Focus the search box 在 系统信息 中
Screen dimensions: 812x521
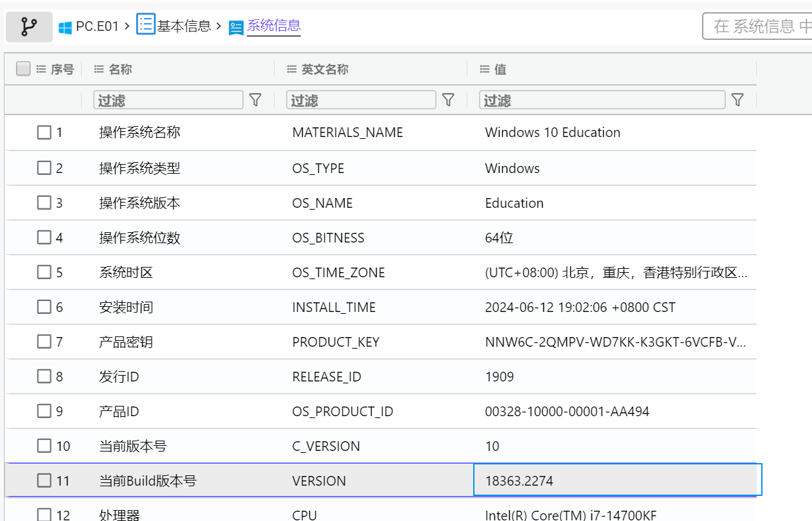click(x=757, y=26)
